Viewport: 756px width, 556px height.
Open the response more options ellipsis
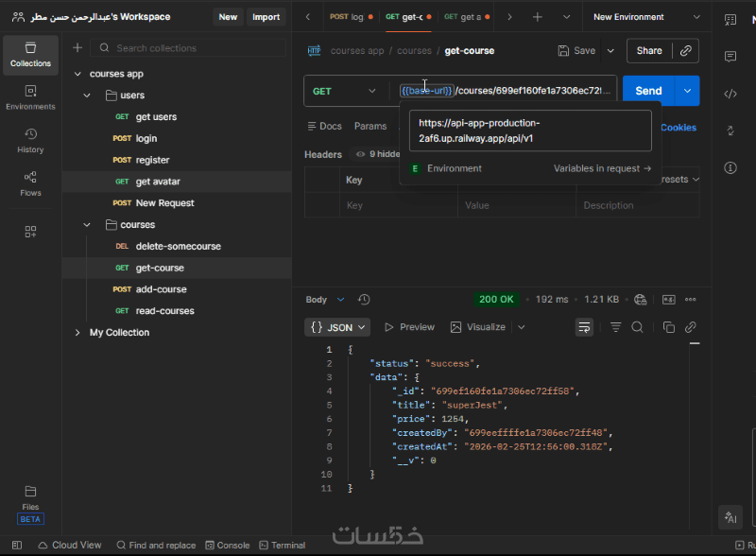pos(691,300)
